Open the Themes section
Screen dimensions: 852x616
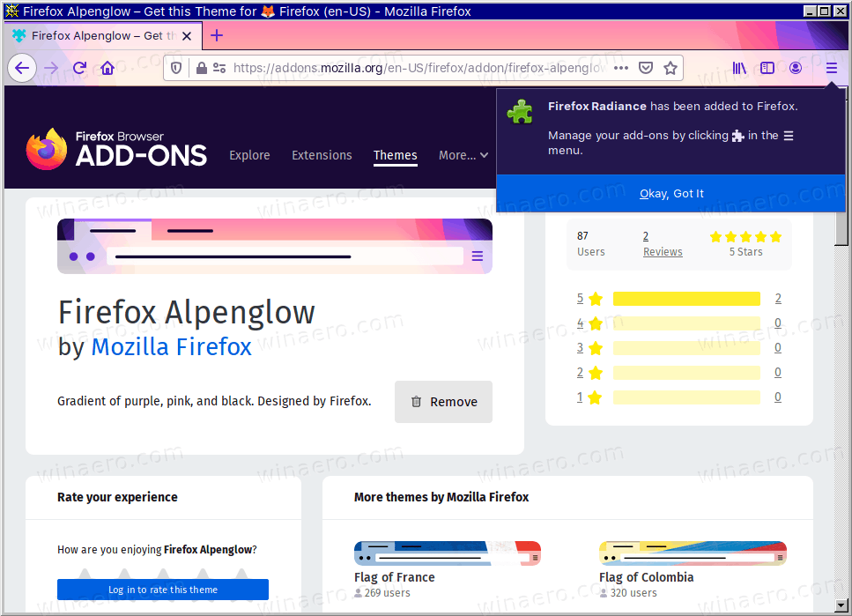point(395,155)
